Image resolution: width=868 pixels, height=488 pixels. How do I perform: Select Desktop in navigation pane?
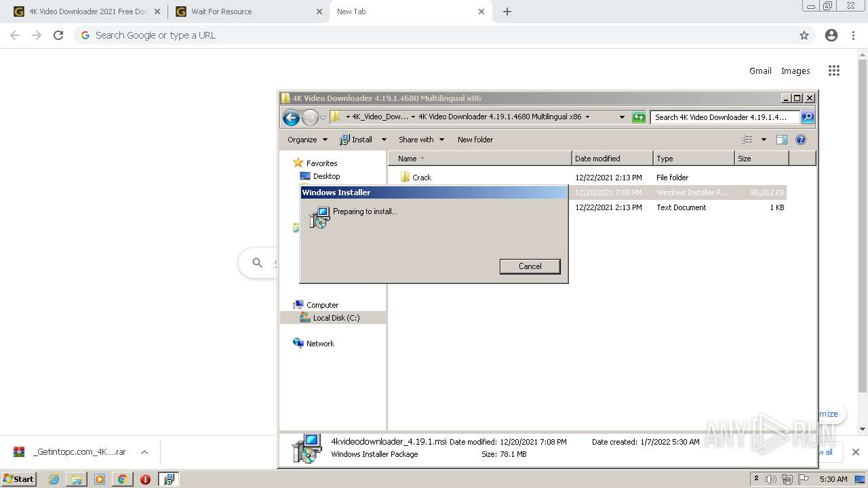click(326, 176)
